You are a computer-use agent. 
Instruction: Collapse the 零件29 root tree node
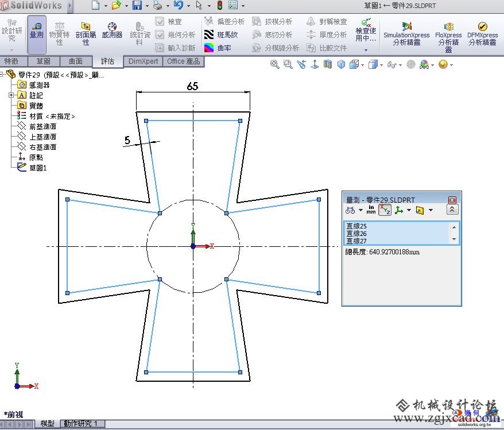click(x=1, y=75)
